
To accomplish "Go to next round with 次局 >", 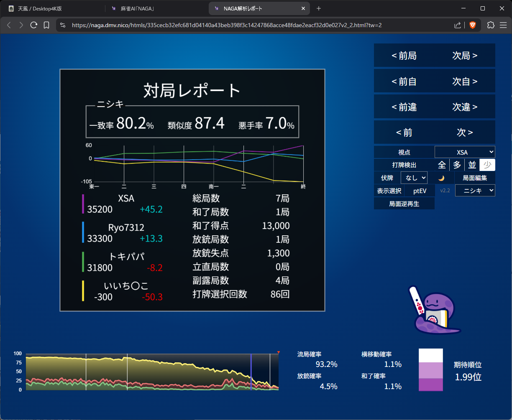I will [465, 56].
